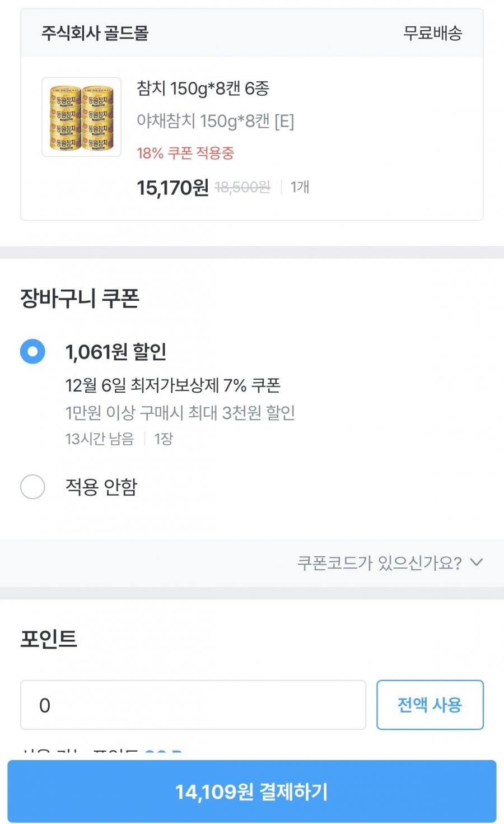Select the 1,061원 할인 coupon radio button
Image resolution: width=504 pixels, height=824 pixels.
pyautogui.click(x=32, y=352)
